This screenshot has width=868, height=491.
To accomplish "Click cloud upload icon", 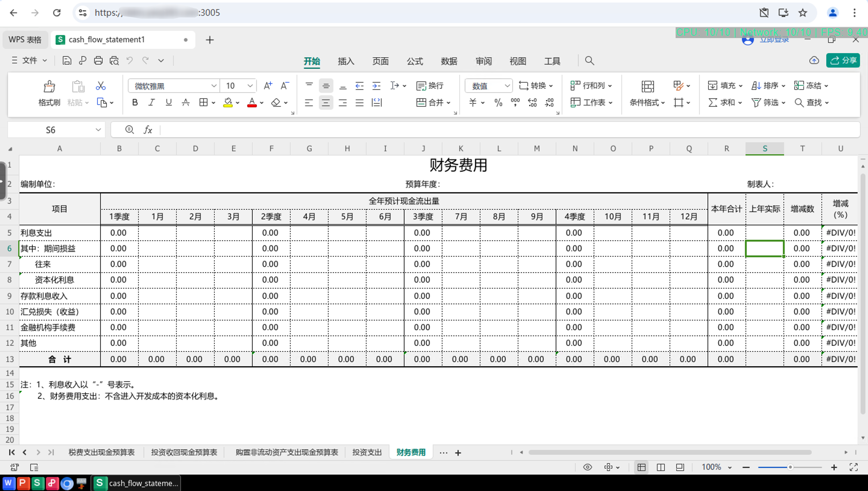I will [x=814, y=60].
